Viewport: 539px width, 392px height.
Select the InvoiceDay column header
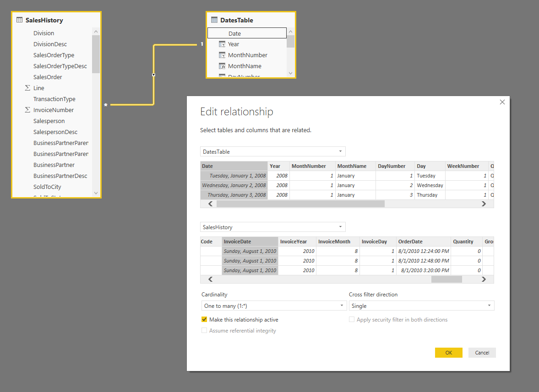(378, 242)
